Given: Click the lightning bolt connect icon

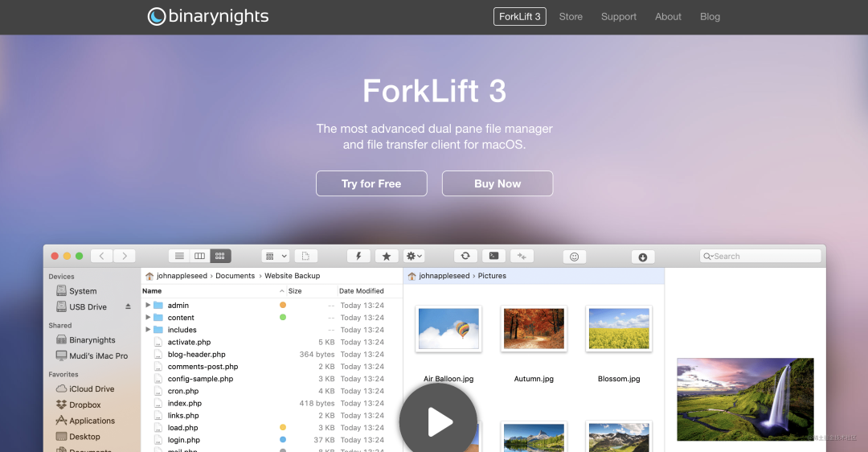Looking at the screenshot, I should point(358,256).
